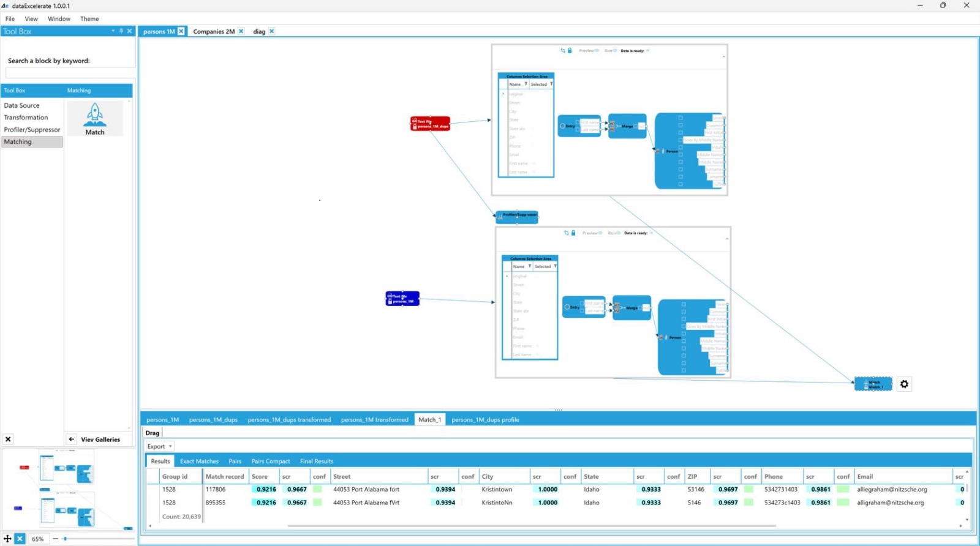Select the Match rocket block icon
Image resolution: width=980 pixels, height=546 pixels.
tap(94, 118)
